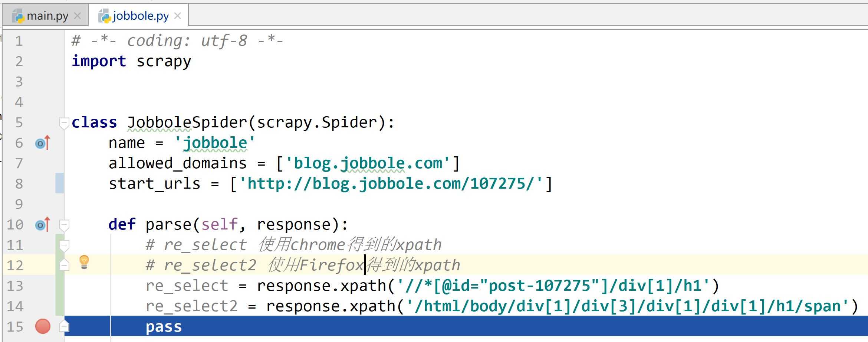Click override marker icon on line 10
868x342 pixels.
click(x=43, y=225)
